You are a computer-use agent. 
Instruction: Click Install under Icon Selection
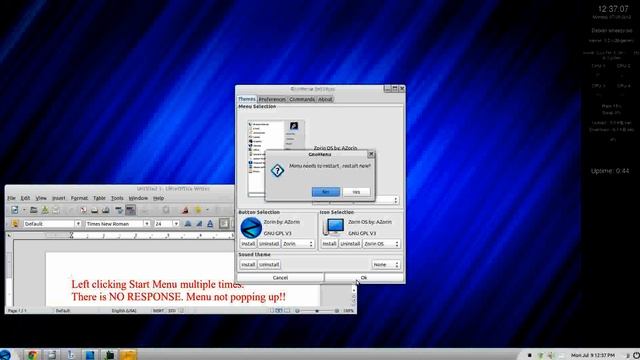[x=329, y=244]
